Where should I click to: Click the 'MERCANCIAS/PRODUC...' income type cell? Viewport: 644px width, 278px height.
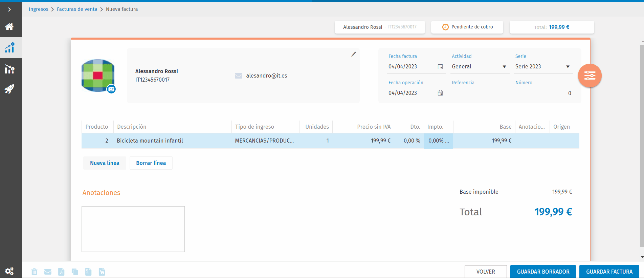(265, 141)
